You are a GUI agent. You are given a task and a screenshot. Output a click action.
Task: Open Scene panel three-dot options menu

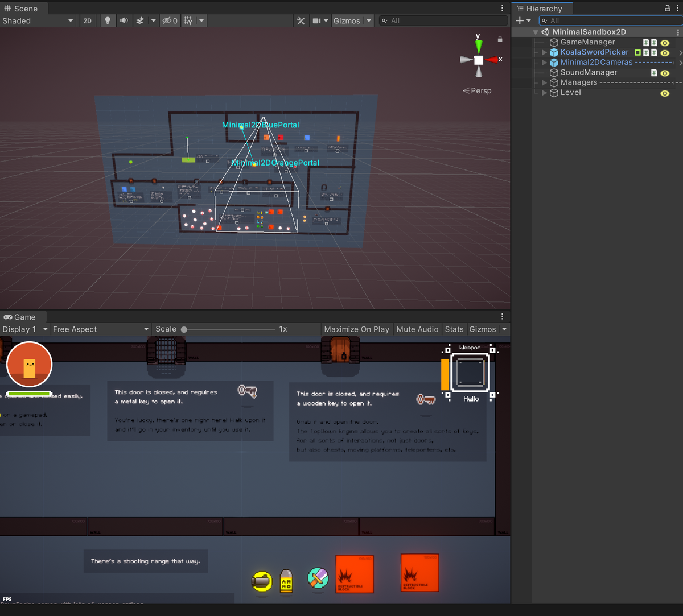[x=502, y=9]
